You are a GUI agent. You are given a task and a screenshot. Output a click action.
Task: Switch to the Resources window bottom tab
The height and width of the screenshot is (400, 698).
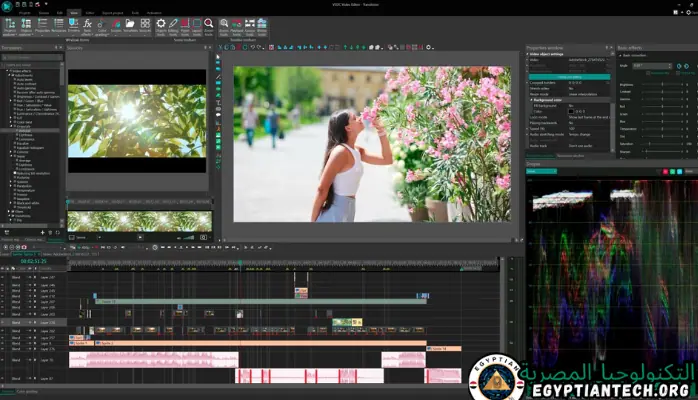(570, 156)
